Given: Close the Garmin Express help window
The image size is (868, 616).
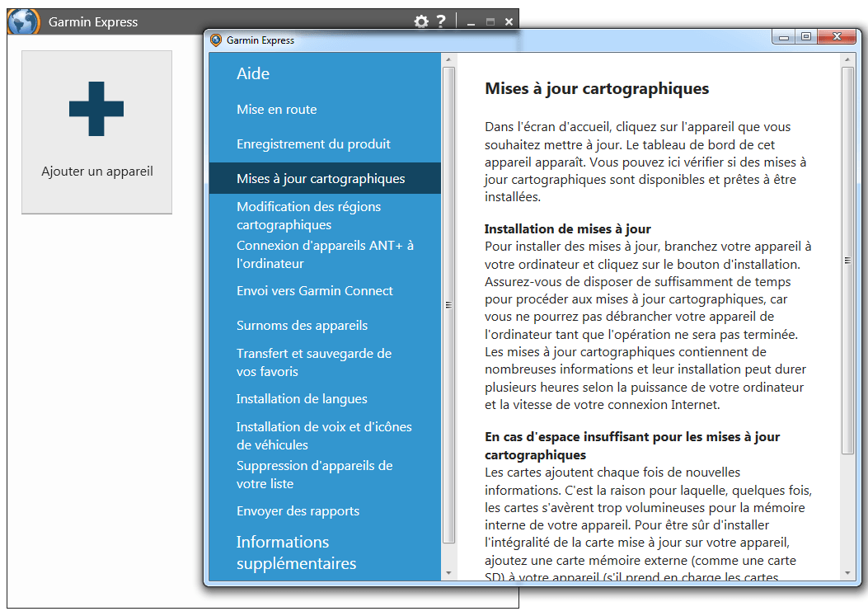Looking at the screenshot, I should coord(837,37).
